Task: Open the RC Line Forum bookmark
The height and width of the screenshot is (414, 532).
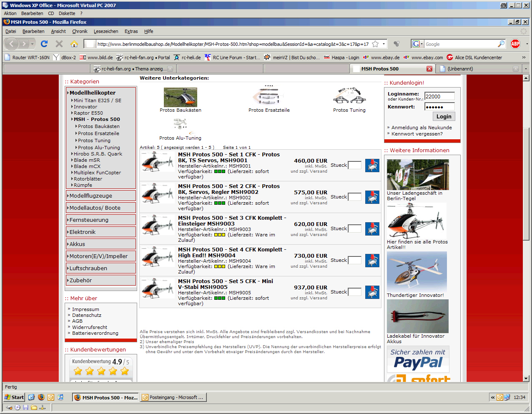Action: tap(232, 58)
